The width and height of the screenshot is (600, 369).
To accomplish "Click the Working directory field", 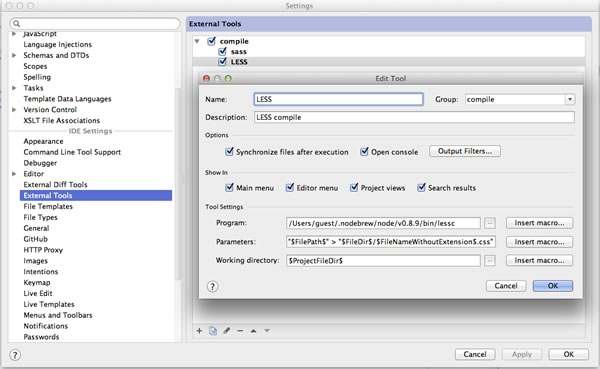I will [383, 261].
